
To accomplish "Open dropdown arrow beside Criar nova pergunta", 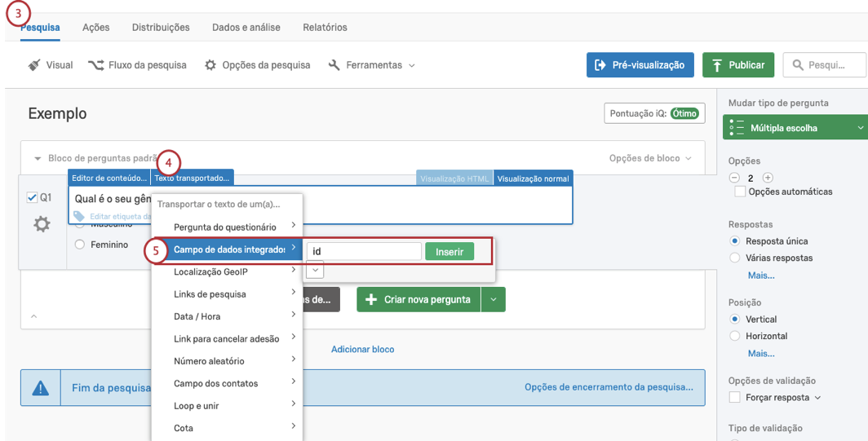I will [x=494, y=299].
